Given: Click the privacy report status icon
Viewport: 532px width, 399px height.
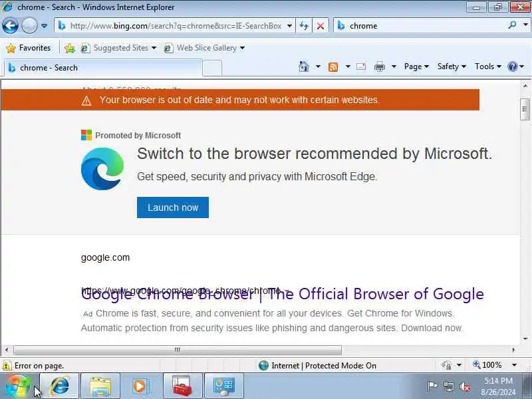Looking at the screenshot, I should tap(446, 365).
